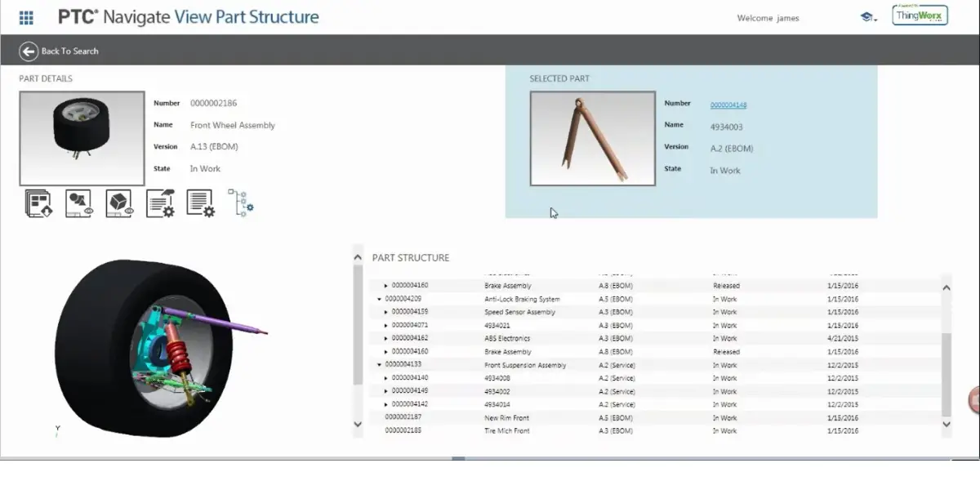
Task: Click the In Work state for ABS Electronics
Action: 724,338
